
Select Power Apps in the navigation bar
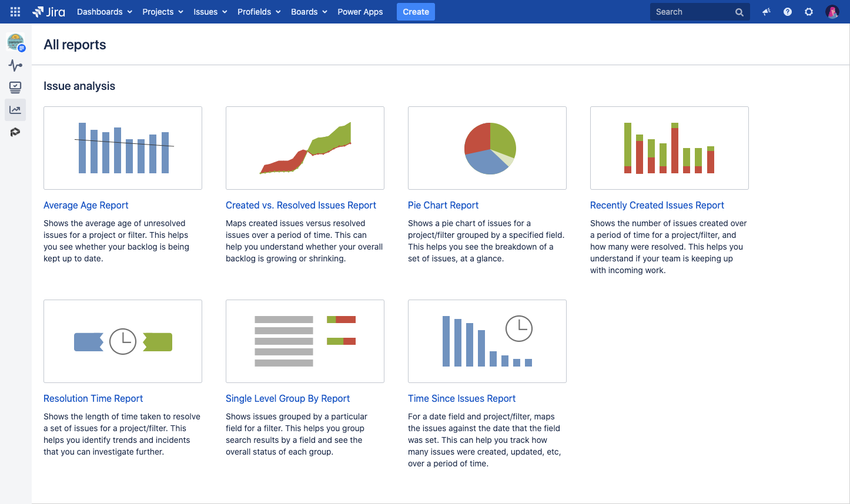coord(360,11)
